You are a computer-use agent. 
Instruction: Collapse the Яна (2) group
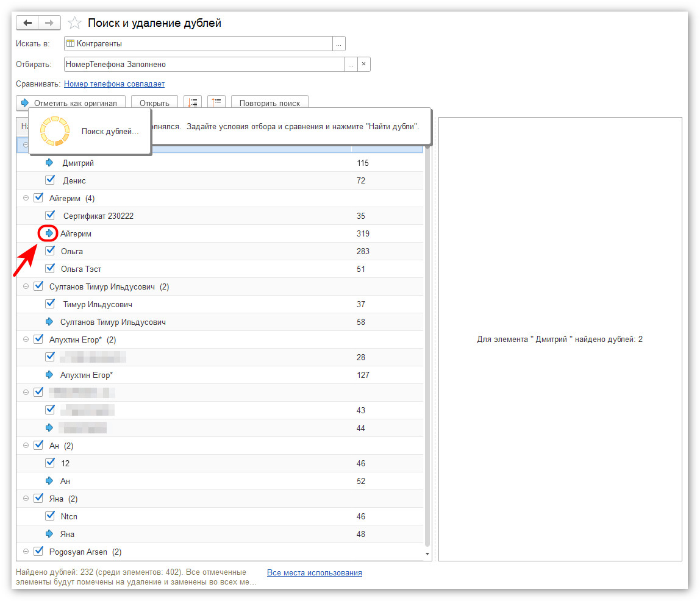[x=26, y=499]
